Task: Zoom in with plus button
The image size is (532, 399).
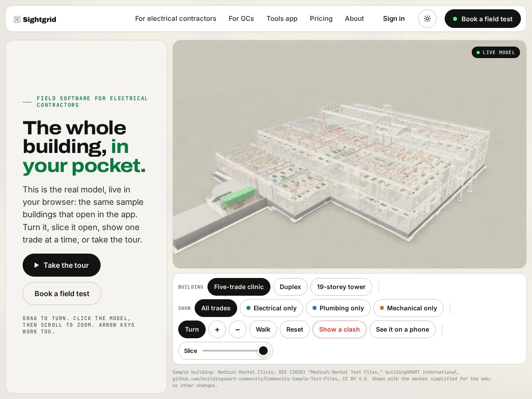Action: 217,329
